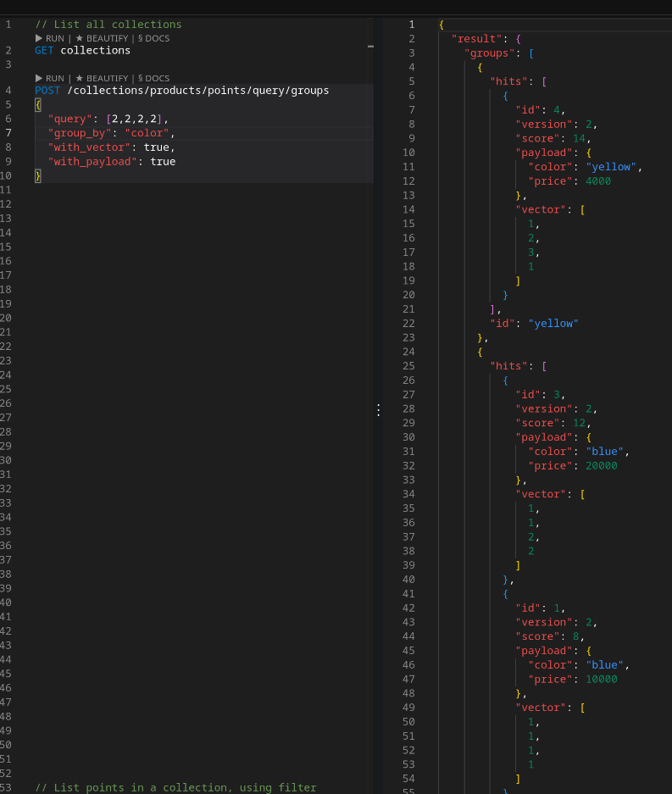Click the panel divider drag handle
Screen dimensions: 672x794
(378, 410)
